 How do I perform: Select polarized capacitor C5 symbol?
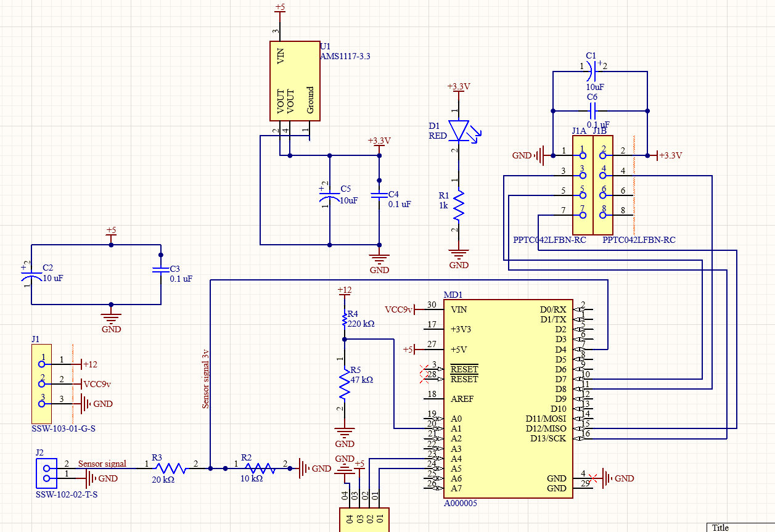pos(330,197)
